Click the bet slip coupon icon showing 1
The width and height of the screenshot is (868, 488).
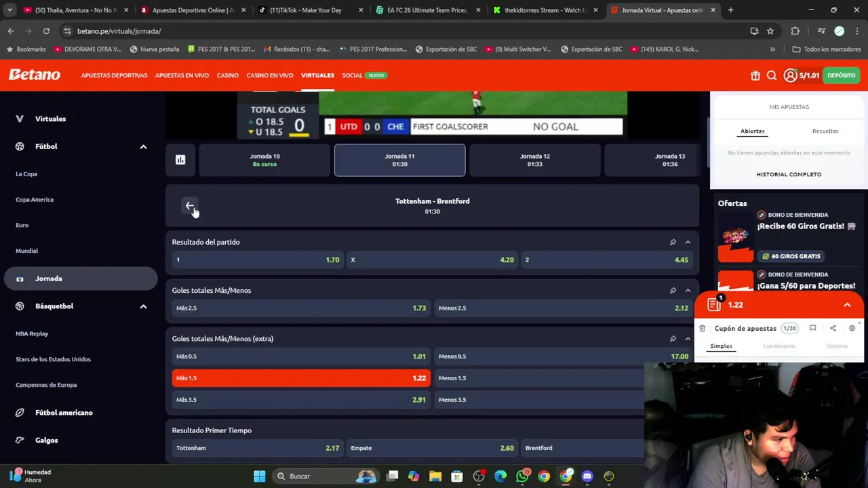714,304
